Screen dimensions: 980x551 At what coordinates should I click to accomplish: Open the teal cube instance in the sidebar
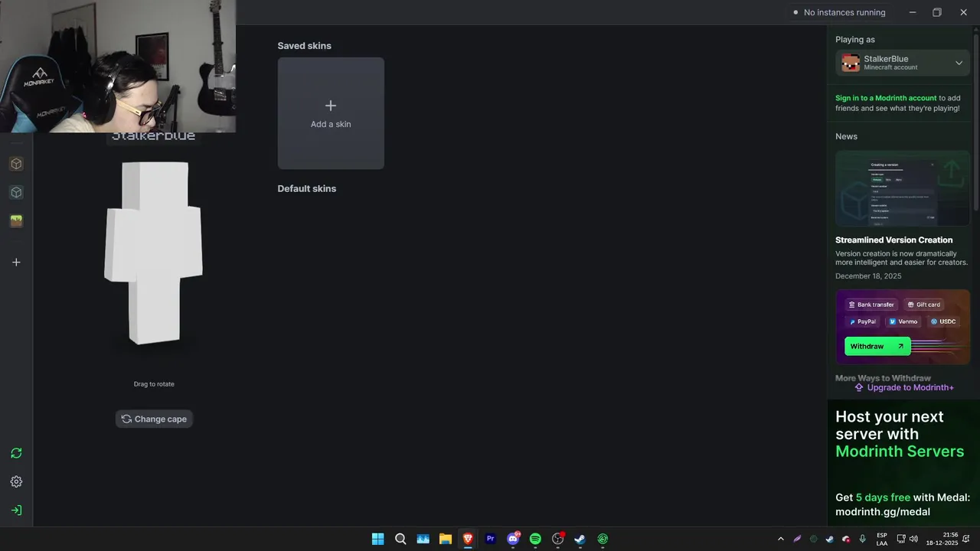pos(16,192)
